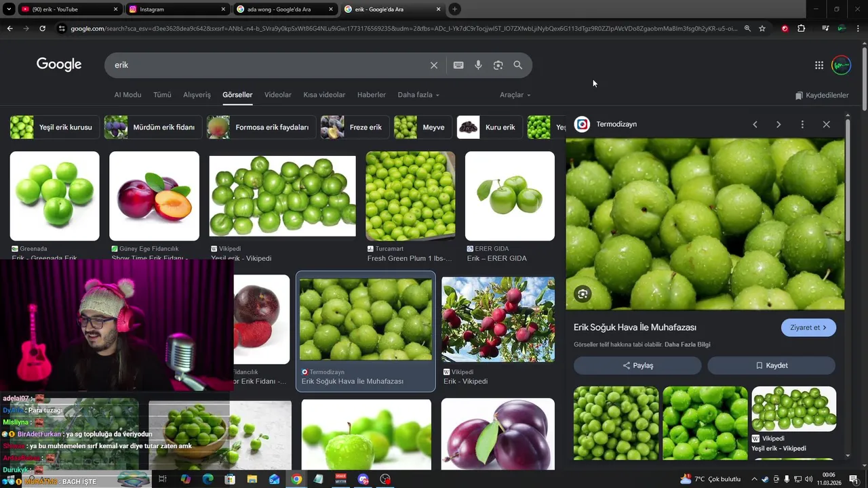Open the ERER GIDA erik image

(510, 196)
